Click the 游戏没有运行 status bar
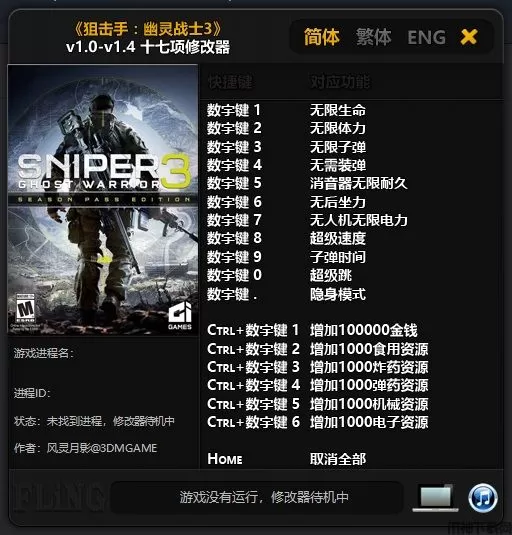The image size is (512, 535). 257,497
